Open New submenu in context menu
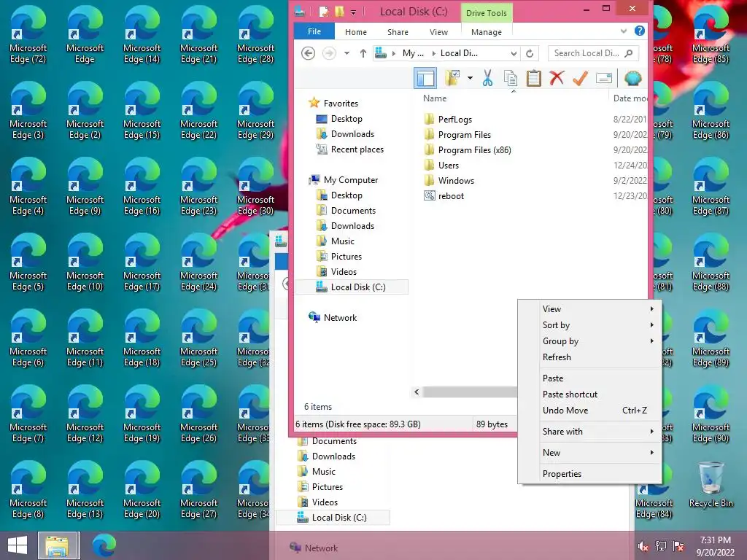Screen dimensions: 747x560 tap(589, 453)
